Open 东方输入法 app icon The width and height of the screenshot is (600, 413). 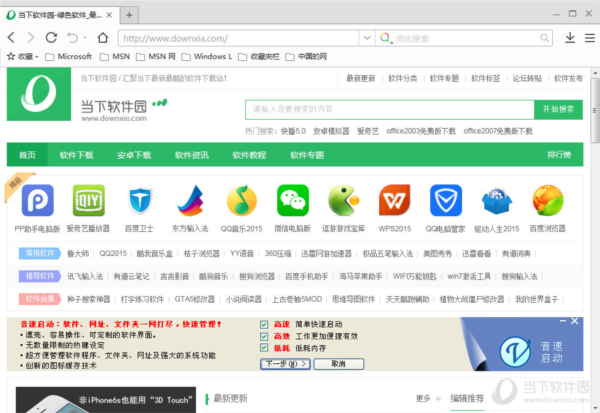point(191,200)
